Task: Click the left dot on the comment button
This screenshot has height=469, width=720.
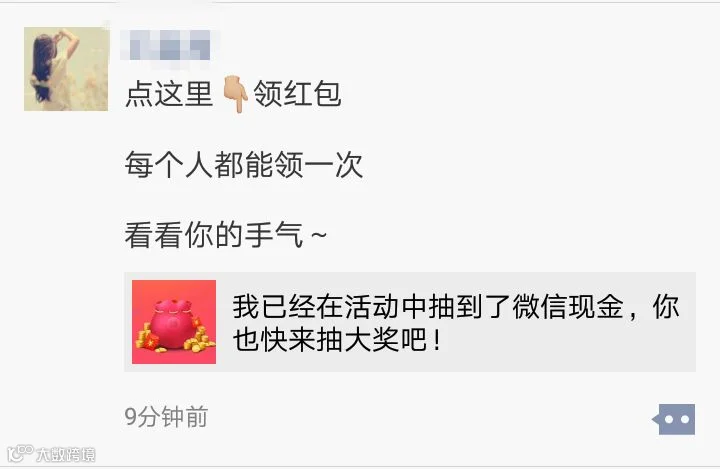Action: [669, 419]
